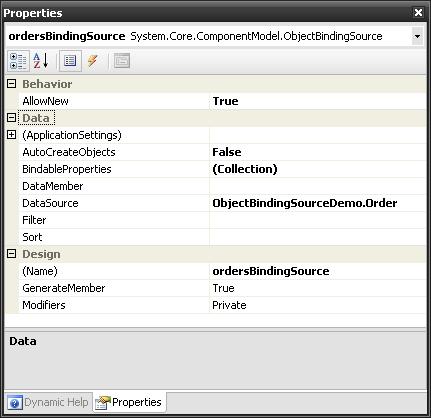Screen dimensions: 431x418
Task: Click the ObjectBindingSourceDemo.Order value
Action: click(x=305, y=203)
